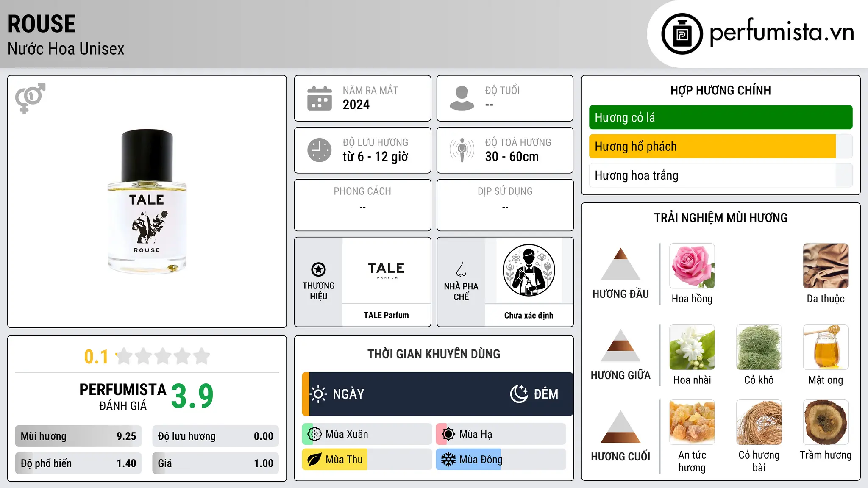The width and height of the screenshot is (868, 488).
Task: Click the Độ phổ biến 1.40 score bar
Action: [x=78, y=463]
